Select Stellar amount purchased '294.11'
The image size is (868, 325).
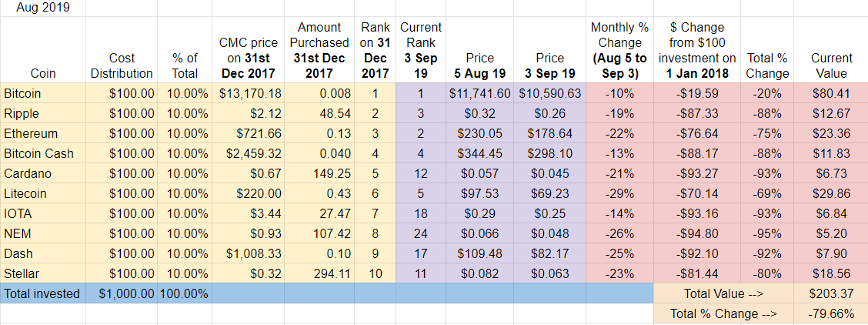click(x=321, y=273)
